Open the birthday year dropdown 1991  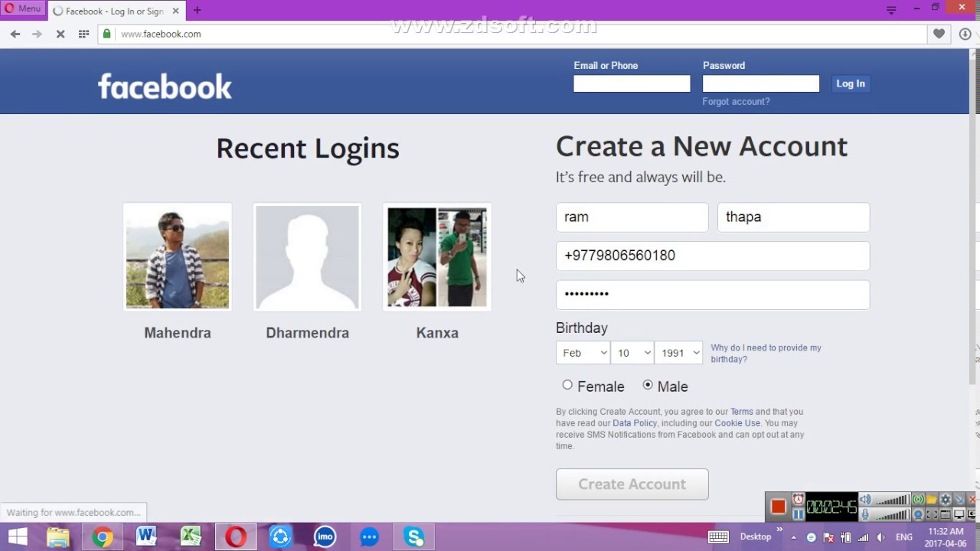click(679, 353)
